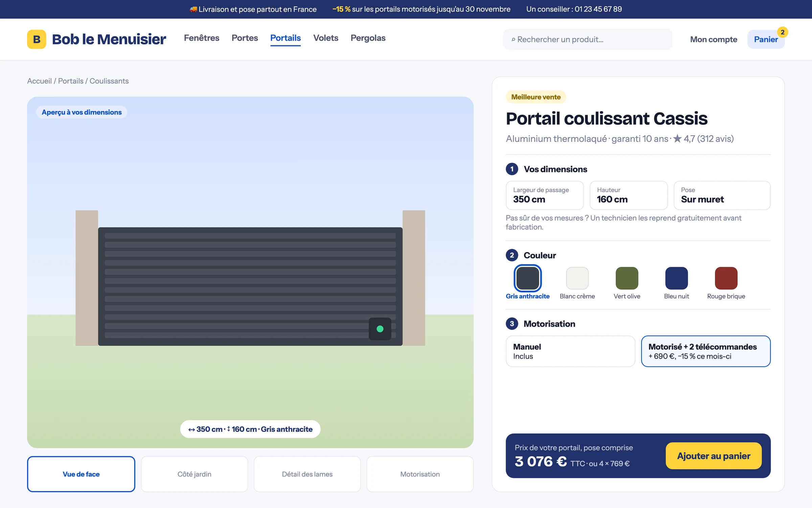The image size is (812, 508).
Task: Open the Bob le Menuisier home link
Action: coord(96,39)
